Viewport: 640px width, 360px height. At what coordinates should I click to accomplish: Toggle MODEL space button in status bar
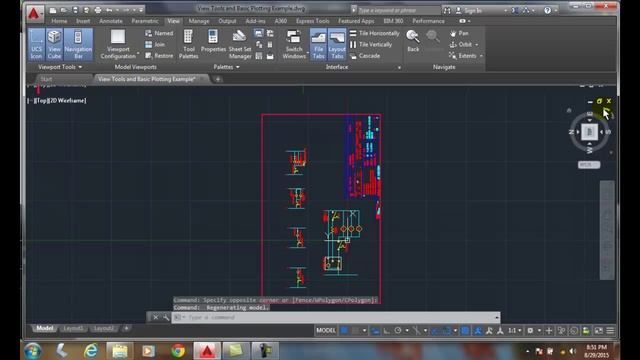point(326,331)
